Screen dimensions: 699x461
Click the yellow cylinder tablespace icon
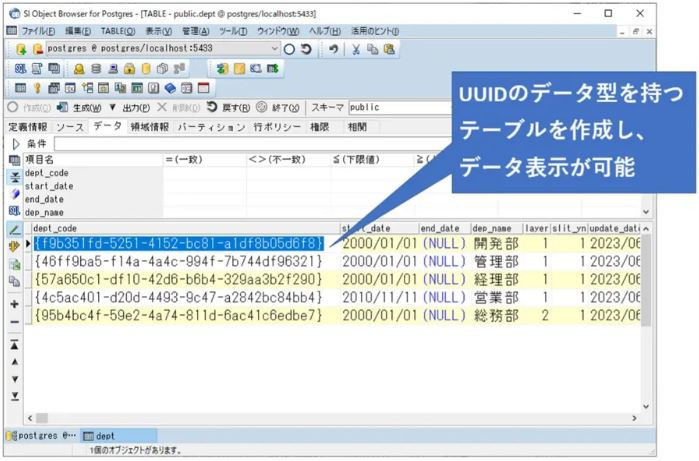coord(146,69)
